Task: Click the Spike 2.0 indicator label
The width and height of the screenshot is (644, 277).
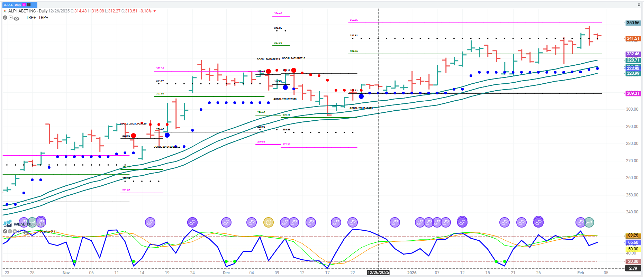Action: point(48,232)
